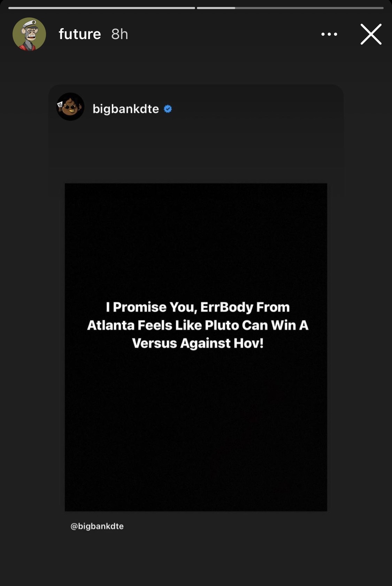The width and height of the screenshot is (392, 586).
Task: Click the blue verified badge beside bigbankdte
Action: (168, 109)
